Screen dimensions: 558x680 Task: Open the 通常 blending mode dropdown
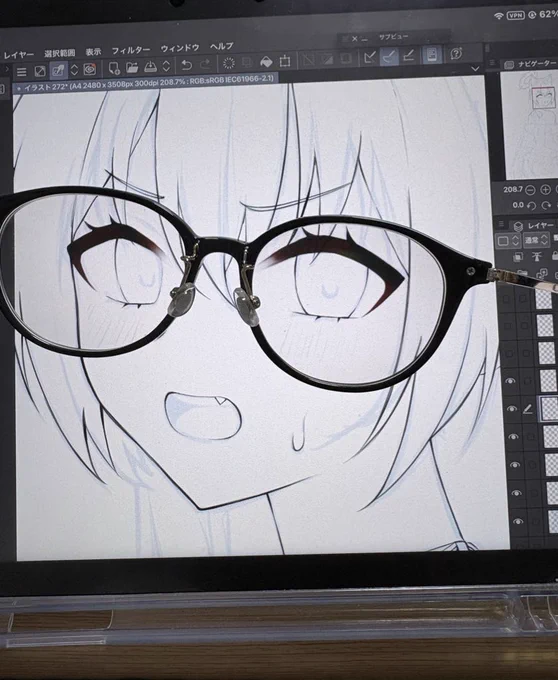coord(537,240)
